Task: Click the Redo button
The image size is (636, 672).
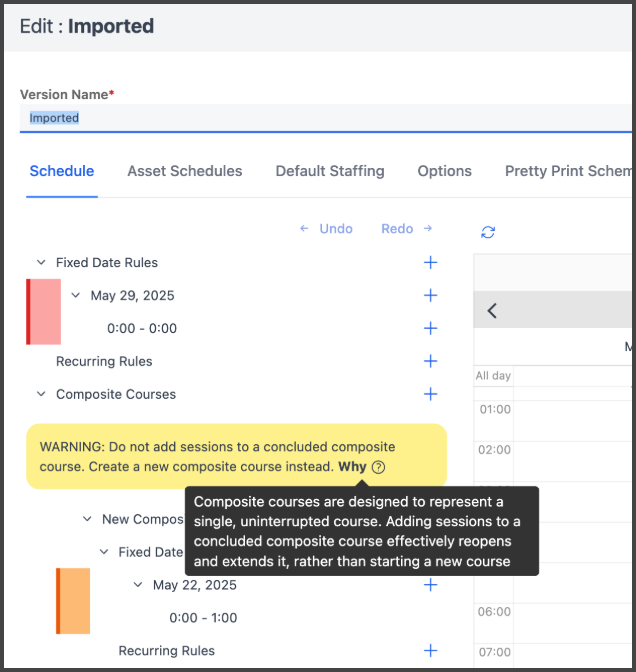Action: pos(407,229)
